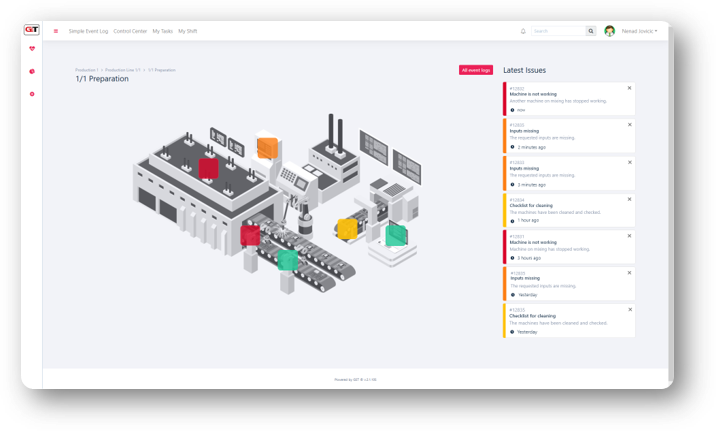The image size is (716, 431).
Task: Go to Control Center
Action: click(x=130, y=31)
